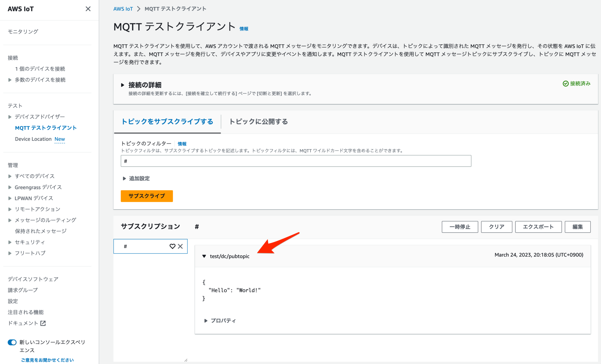This screenshot has height=364, width=601.
Task: Favorite the # subscription with the heart icon
Action: (x=172, y=246)
